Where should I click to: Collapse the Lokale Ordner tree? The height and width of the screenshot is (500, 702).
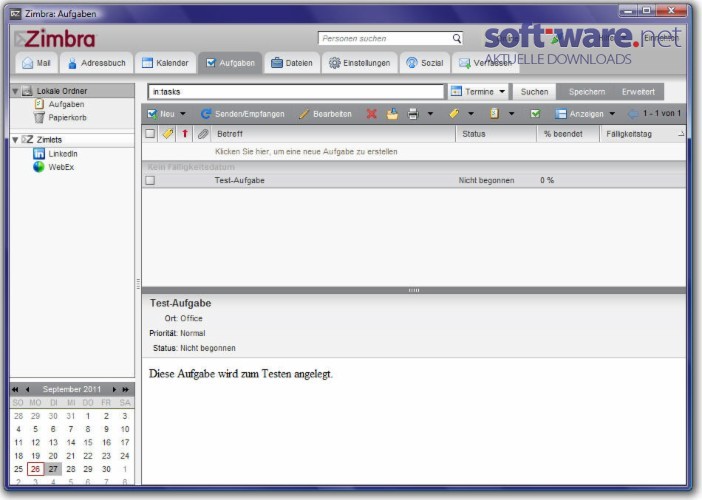tap(15, 91)
